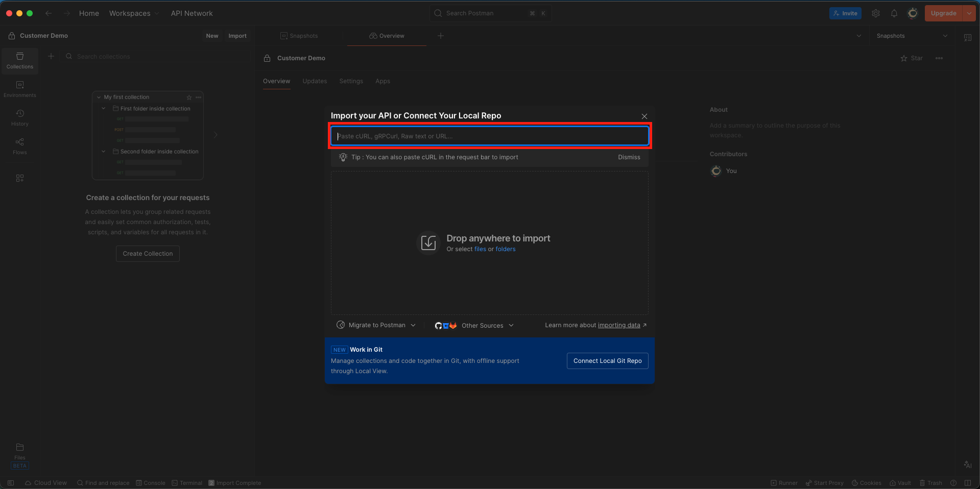Open the settings gear icon
This screenshot has height=489, width=980.
coord(875,13)
